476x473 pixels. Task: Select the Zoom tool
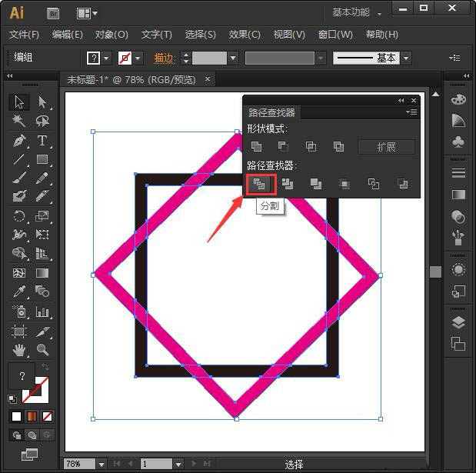tap(42, 350)
